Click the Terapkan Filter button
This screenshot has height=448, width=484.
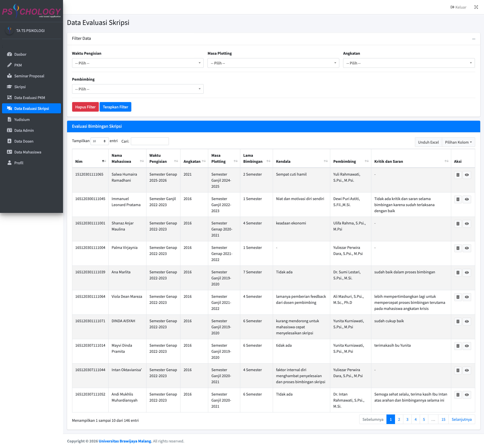115,107
